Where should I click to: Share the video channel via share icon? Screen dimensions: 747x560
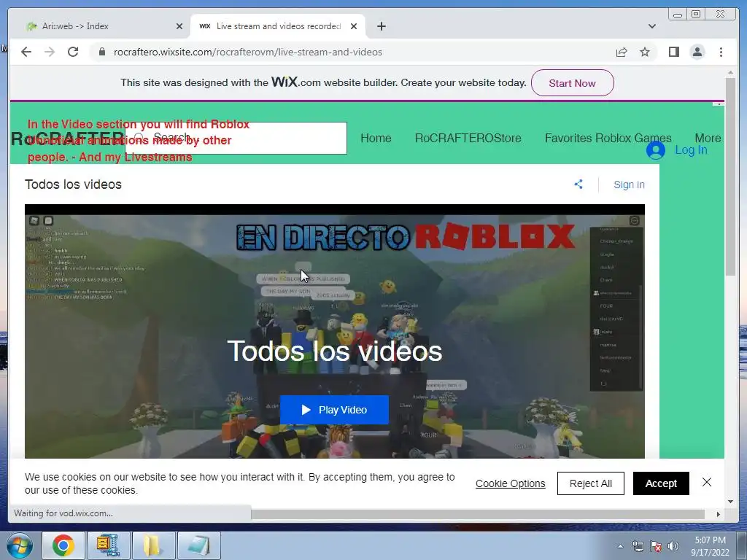coord(578,184)
